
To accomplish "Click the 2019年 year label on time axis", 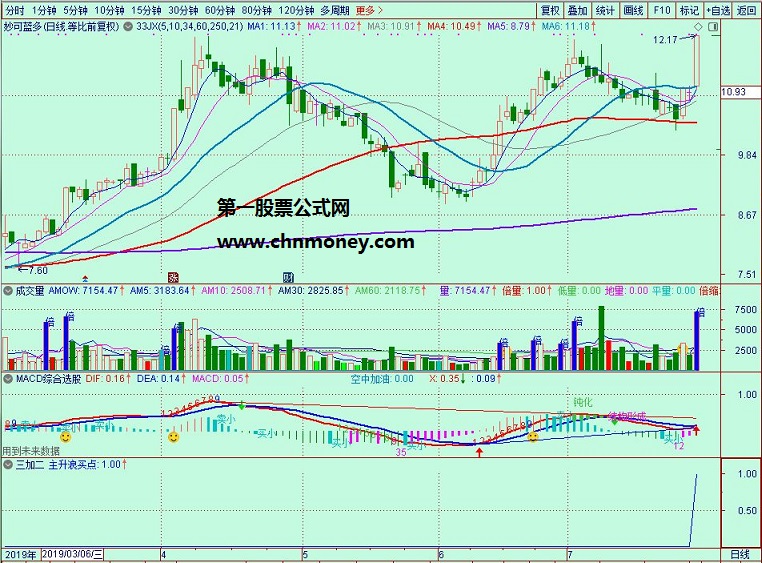I will [20, 554].
